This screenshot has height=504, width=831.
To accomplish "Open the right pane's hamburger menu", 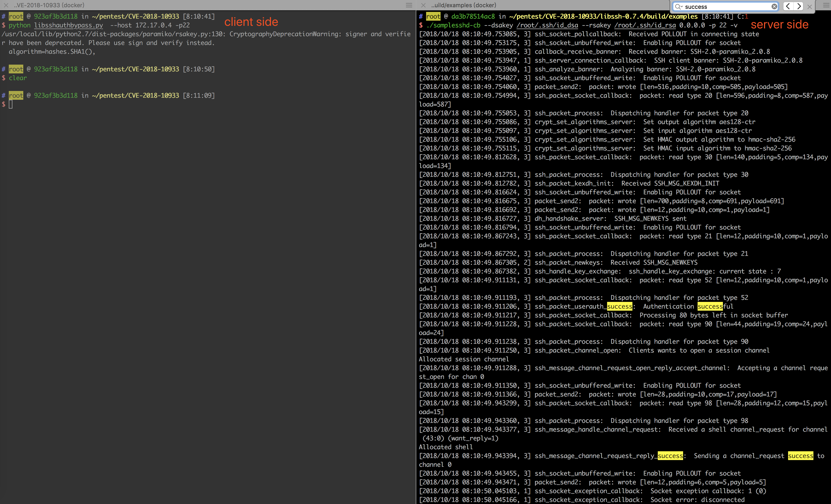I will (826, 5).
